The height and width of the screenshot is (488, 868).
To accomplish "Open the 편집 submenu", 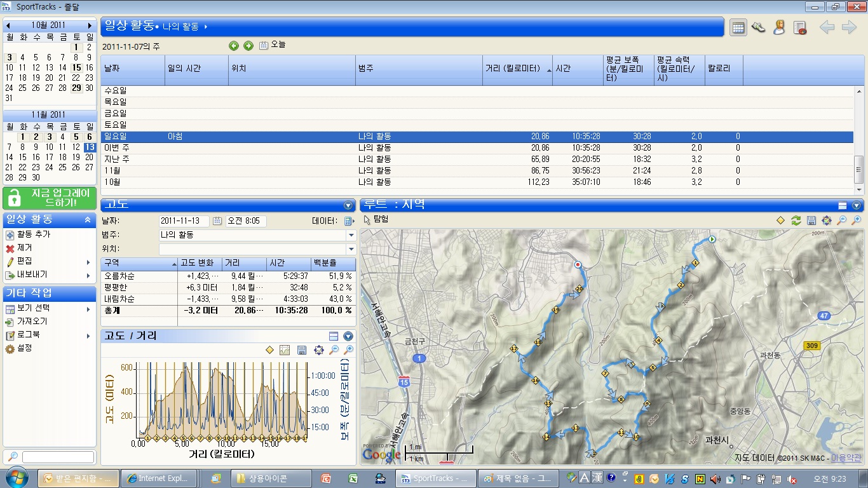I will (49, 261).
